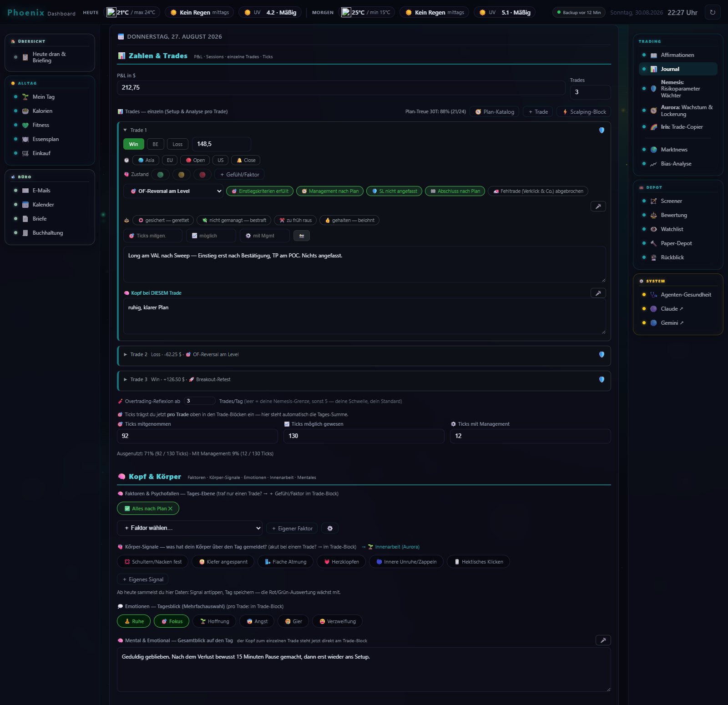Click the + Eigenes Signal button

coord(143,579)
